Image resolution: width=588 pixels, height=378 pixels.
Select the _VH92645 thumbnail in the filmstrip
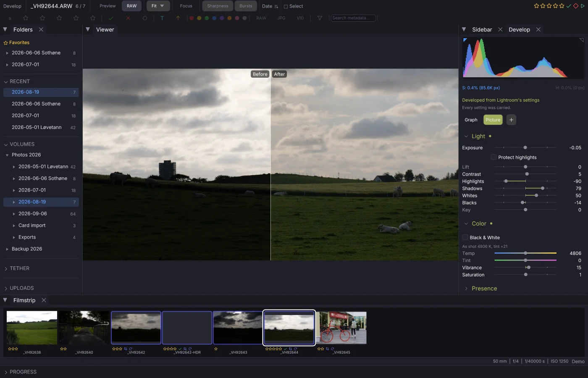341,328
